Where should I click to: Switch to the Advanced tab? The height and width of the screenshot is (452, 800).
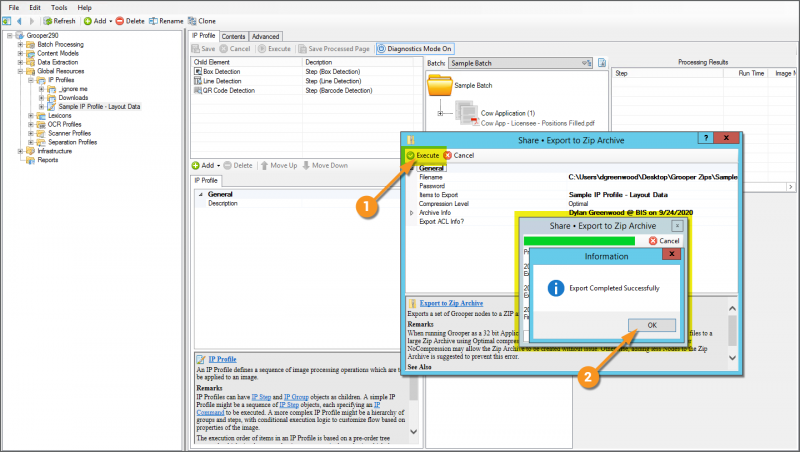point(265,37)
